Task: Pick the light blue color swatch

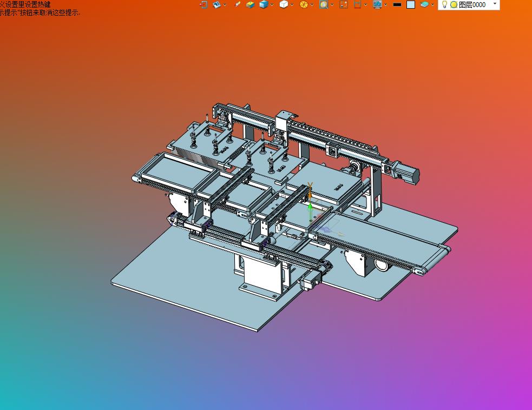Action: click(x=411, y=4)
